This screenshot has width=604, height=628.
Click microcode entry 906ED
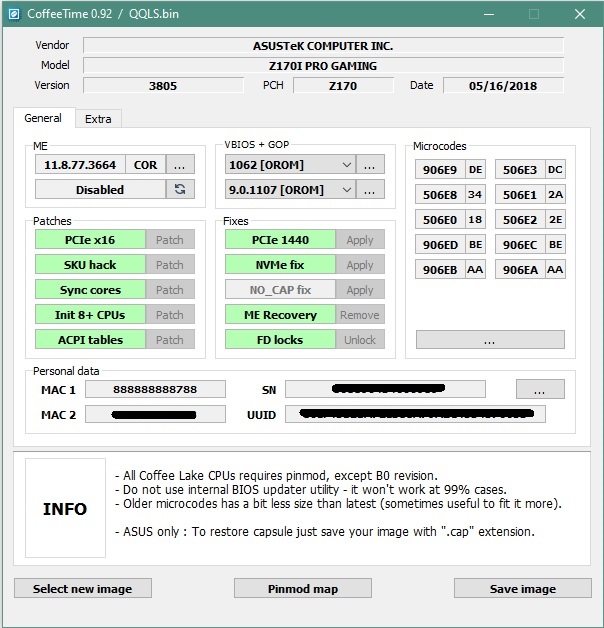pyautogui.click(x=440, y=244)
